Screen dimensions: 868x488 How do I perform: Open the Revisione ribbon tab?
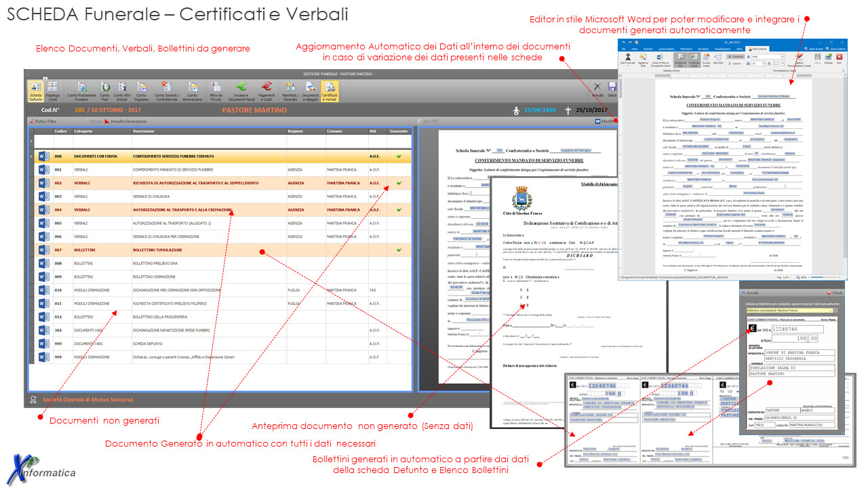tap(703, 49)
